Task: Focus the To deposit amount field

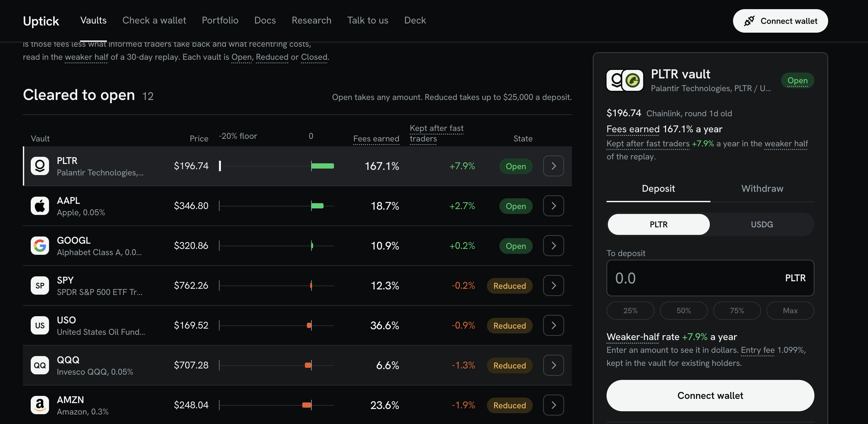Action: pos(710,278)
